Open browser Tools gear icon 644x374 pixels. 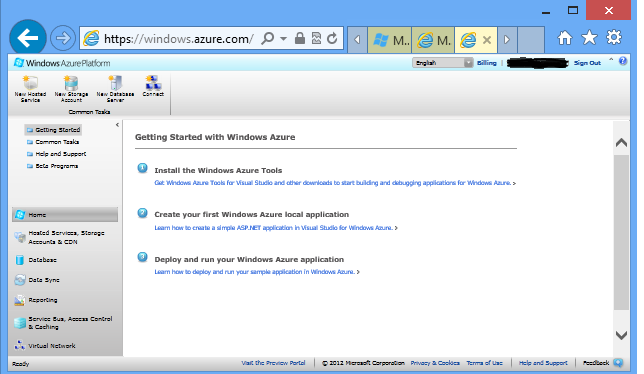tap(614, 37)
